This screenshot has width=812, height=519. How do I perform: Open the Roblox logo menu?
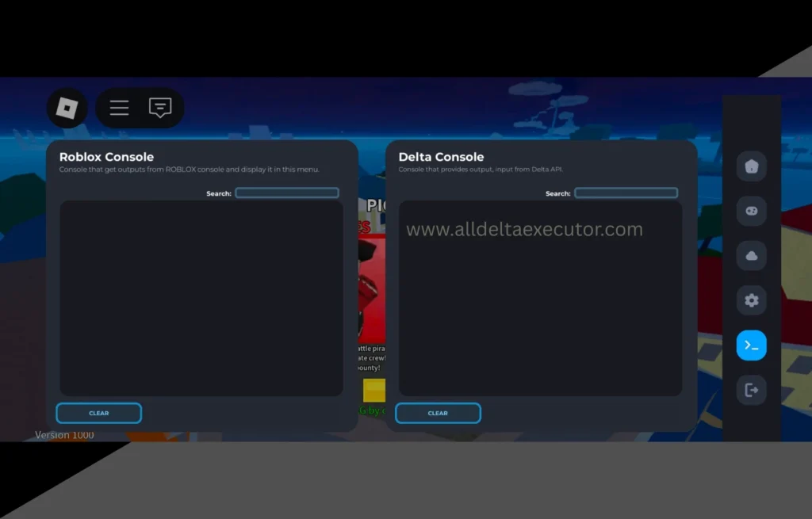(x=67, y=108)
